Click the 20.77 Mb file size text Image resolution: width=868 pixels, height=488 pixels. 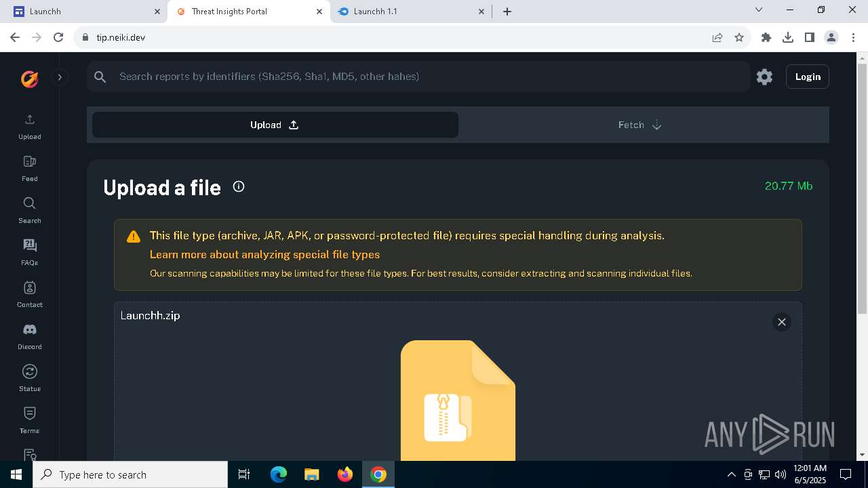point(789,186)
